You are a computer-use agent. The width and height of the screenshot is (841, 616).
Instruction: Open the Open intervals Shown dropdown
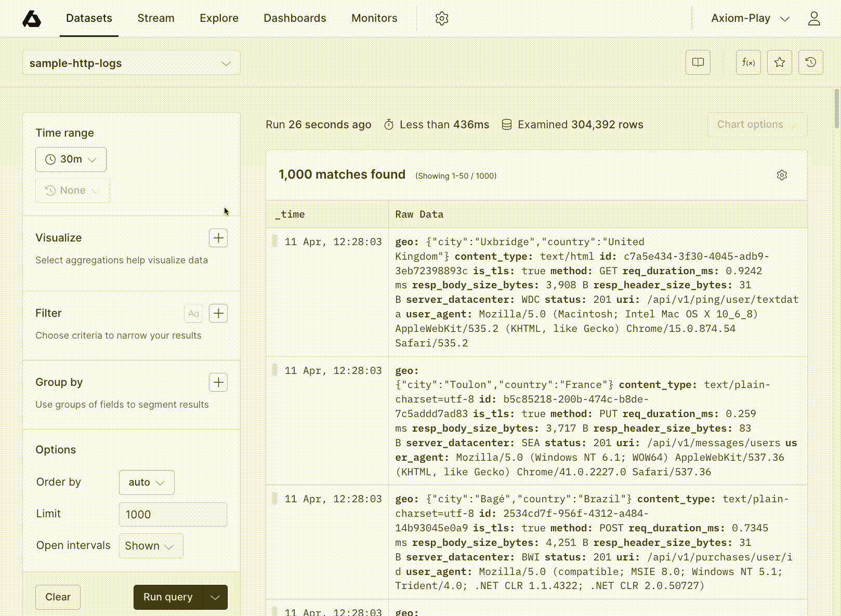click(x=151, y=546)
